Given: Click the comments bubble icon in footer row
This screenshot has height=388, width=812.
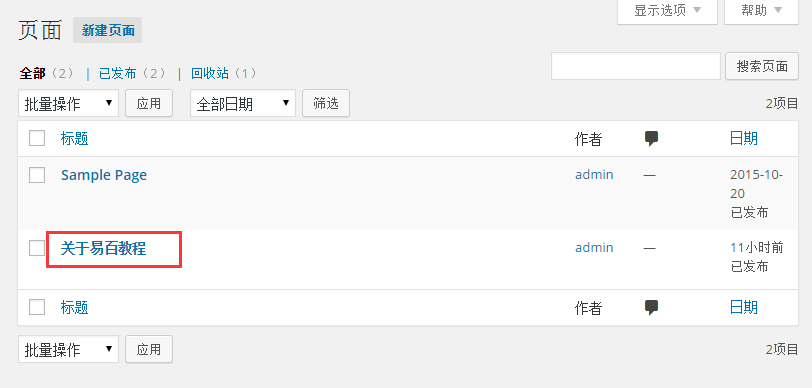Looking at the screenshot, I should tap(651, 308).
